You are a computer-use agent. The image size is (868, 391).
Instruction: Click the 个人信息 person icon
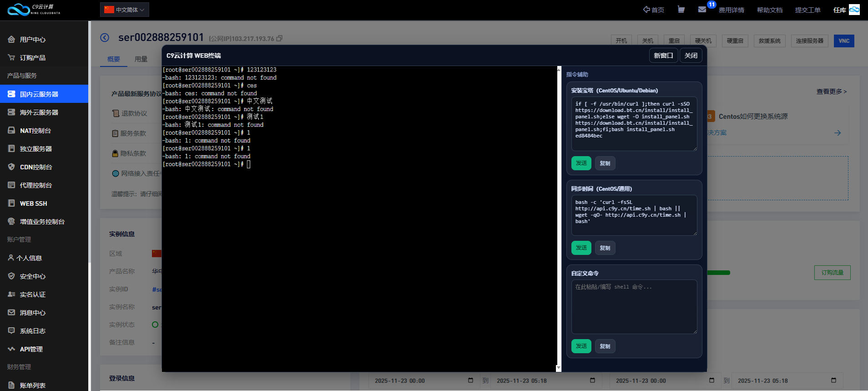[11, 258]
